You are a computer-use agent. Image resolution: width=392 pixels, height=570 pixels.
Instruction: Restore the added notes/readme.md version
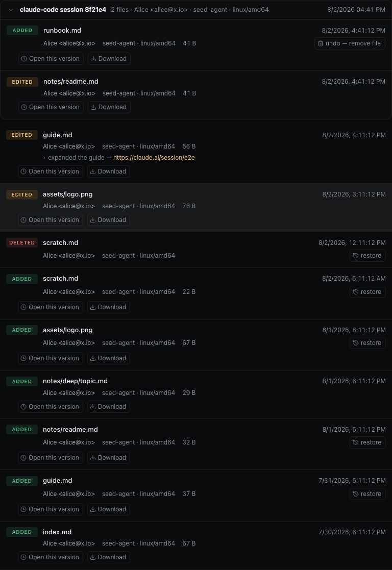[x=367, y=442]
